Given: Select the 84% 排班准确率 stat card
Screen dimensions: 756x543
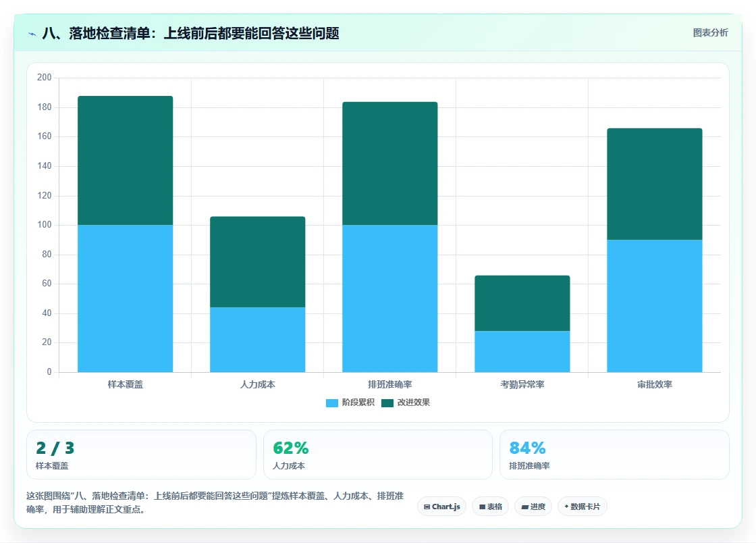Looking at the screenshot, I should 614,455.
